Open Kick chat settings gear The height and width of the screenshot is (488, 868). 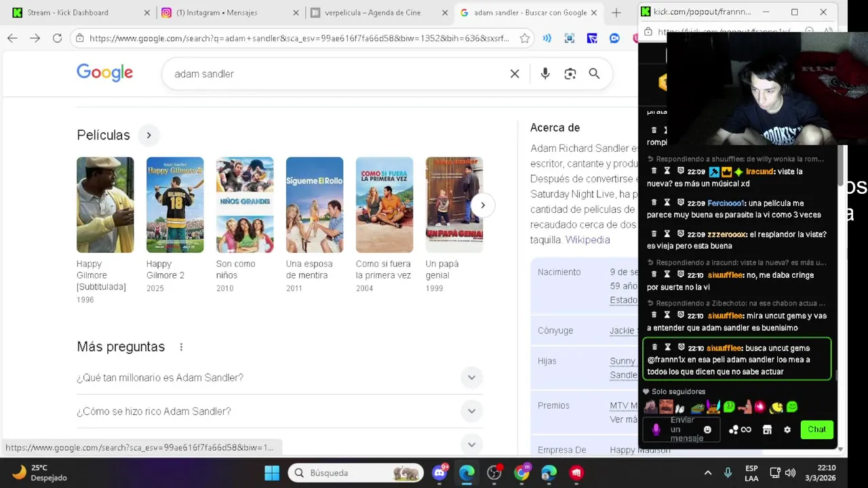(x=787, y=430)
